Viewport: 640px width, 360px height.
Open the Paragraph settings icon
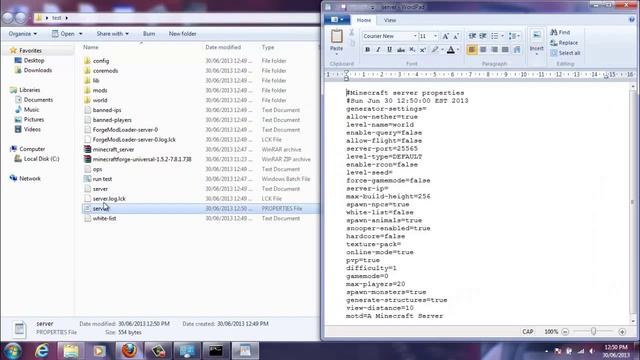pyautogui.click(x=517, y=50)
